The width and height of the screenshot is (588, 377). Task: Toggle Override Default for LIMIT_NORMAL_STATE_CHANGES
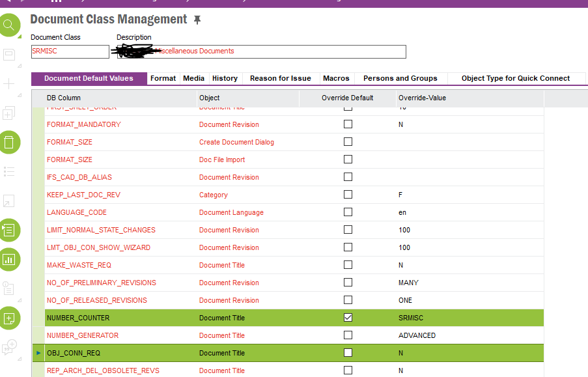coord(348,230)
